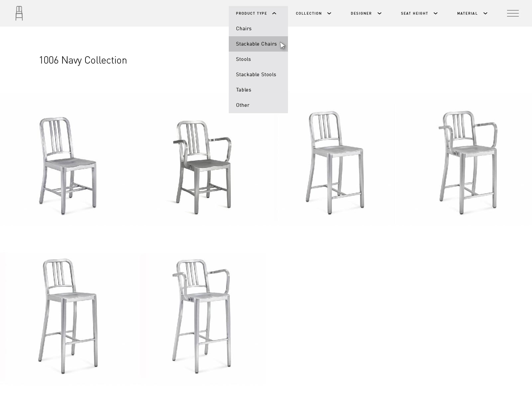Select Chairs from product type menu
532x402 pixels.
(258, 29)
